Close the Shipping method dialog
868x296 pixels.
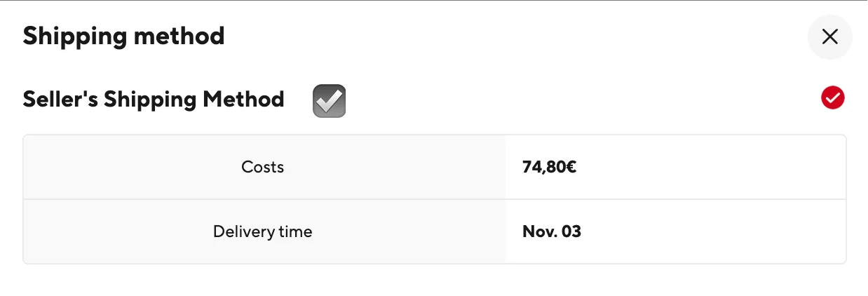pyautogui.click(x=830, y=36)
